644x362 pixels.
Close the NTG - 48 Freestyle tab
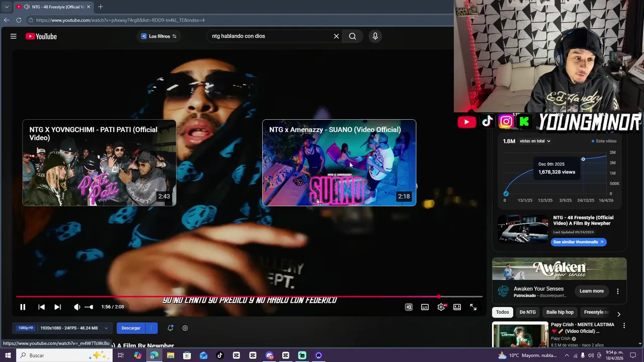pos(89,7)
